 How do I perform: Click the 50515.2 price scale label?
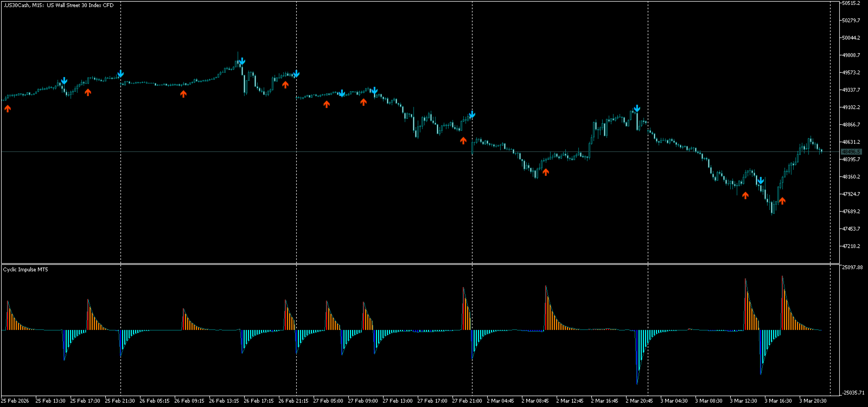(x=851, y=3)
